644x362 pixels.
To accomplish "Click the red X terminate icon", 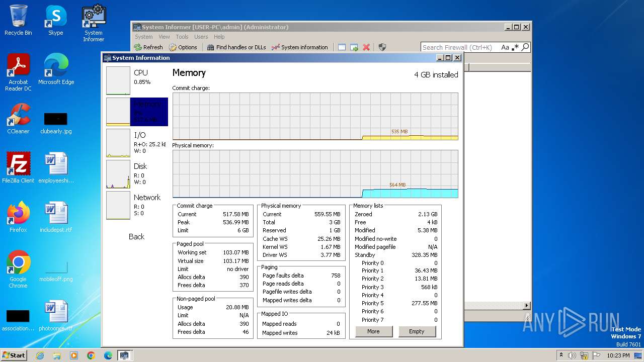I will [366, 47].
